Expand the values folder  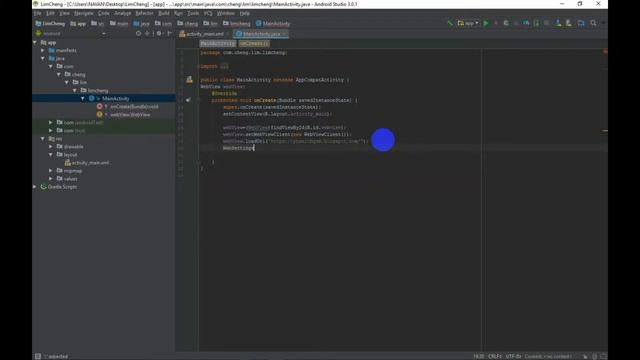(51, 179)
